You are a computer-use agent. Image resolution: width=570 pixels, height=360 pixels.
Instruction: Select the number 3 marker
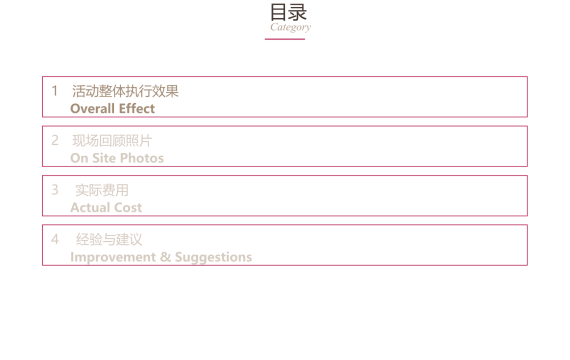[x=55, y=190]
